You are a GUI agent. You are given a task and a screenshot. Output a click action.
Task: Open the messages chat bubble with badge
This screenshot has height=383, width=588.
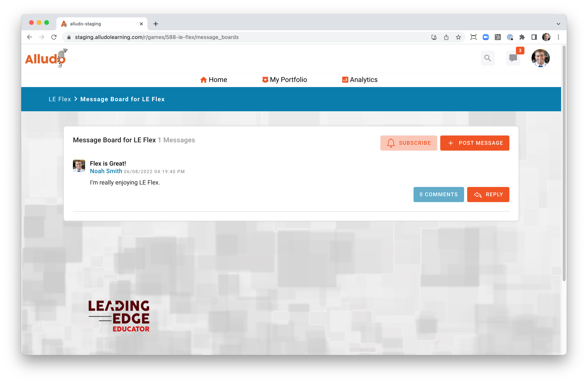pos(513,58)
